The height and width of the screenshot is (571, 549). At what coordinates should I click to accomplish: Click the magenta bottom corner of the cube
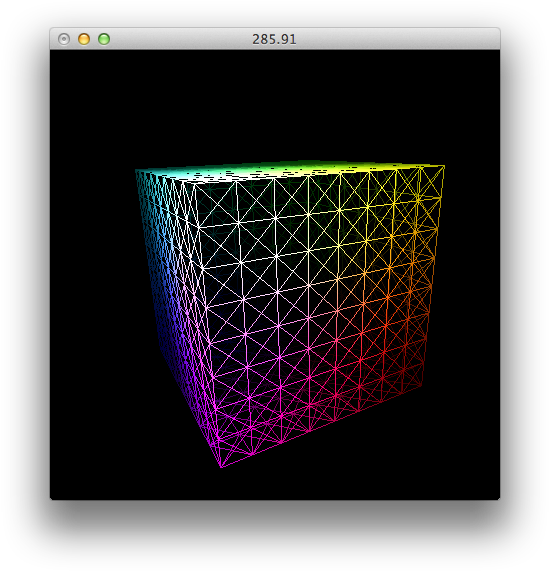[221, 466]
